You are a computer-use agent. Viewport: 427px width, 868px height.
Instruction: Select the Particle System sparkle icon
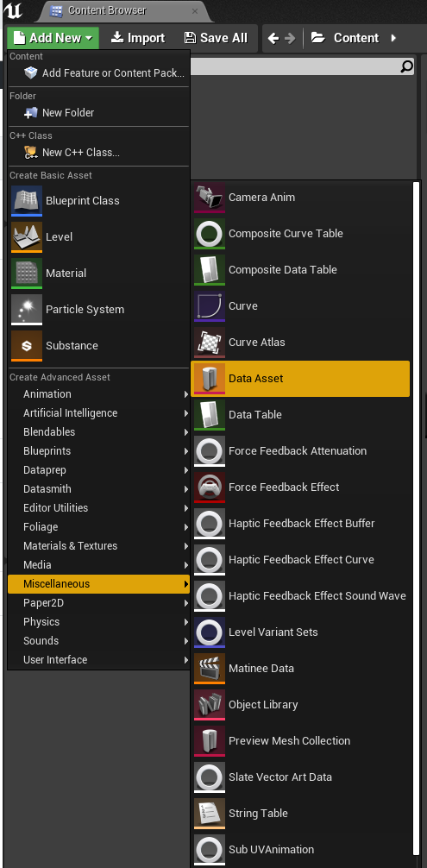(x=27, y=310)
